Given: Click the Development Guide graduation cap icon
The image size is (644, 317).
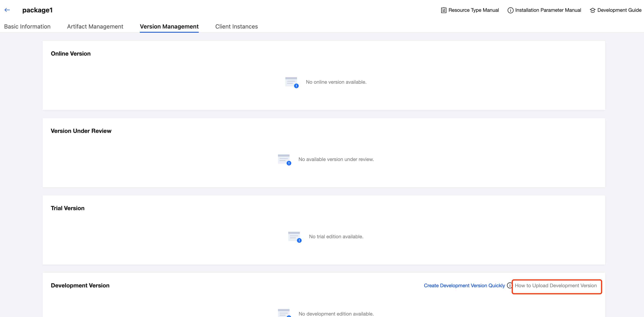Looking at the screenshot, I should pyautogui.click(x=593, y=10).
